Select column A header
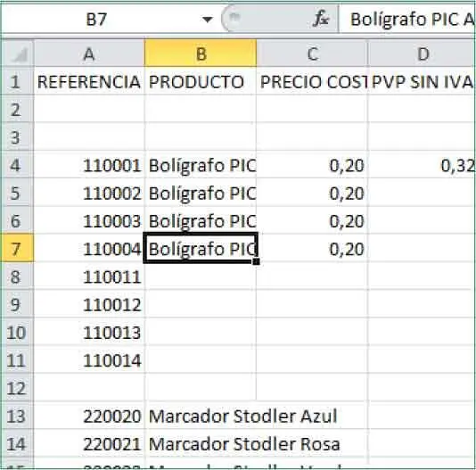 coord(89,54)
